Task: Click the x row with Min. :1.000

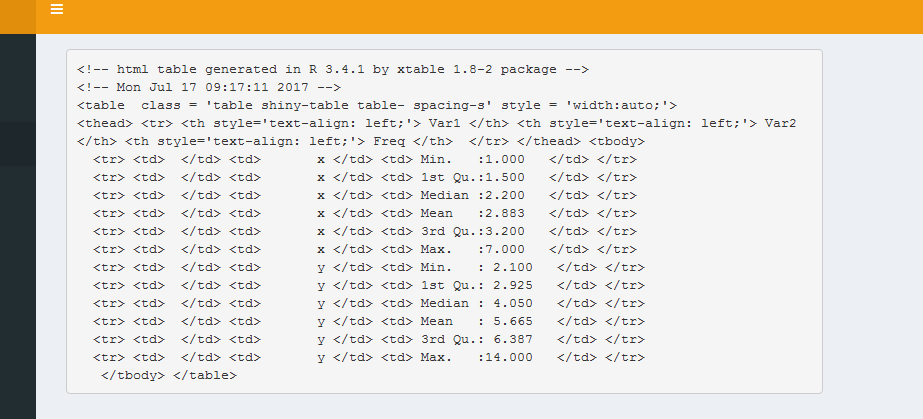Action: click(x=364, y=159)
